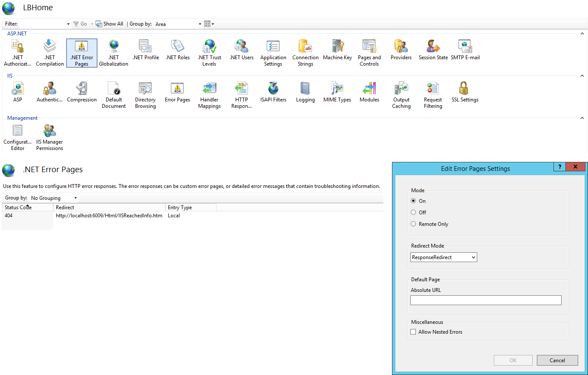The width and height of the screenshot is (588, 375).
Task: Select the Off mode radio button
Action: coord(413,212)
